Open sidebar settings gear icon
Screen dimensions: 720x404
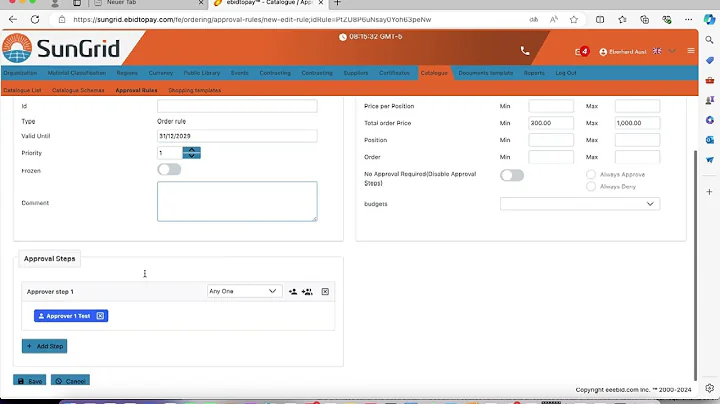[709, 388]
